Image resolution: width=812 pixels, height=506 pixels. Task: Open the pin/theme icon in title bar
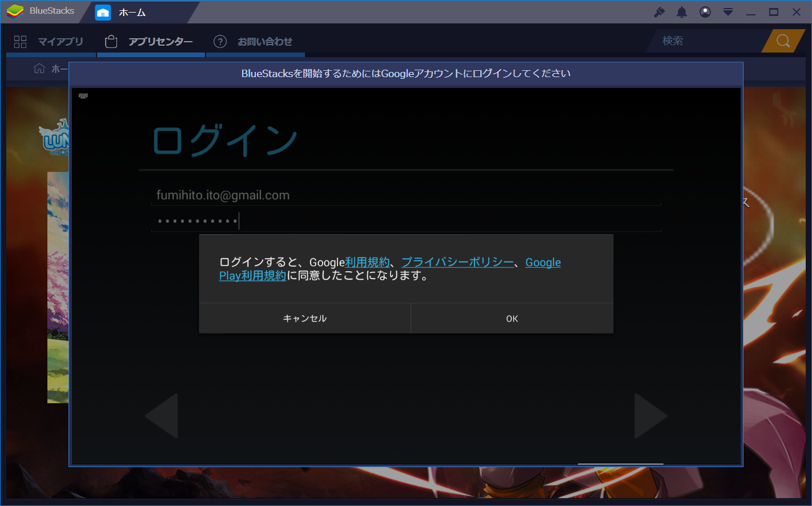[x=660, y=12]
